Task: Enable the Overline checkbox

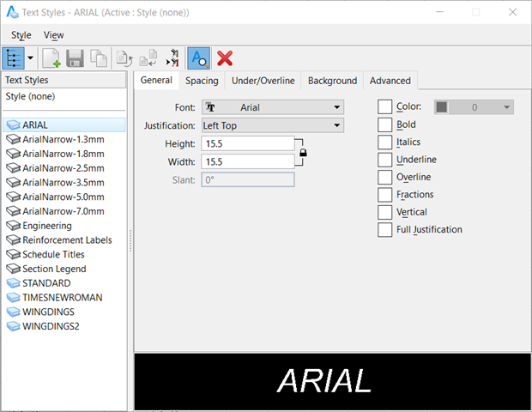Action: 384,177
